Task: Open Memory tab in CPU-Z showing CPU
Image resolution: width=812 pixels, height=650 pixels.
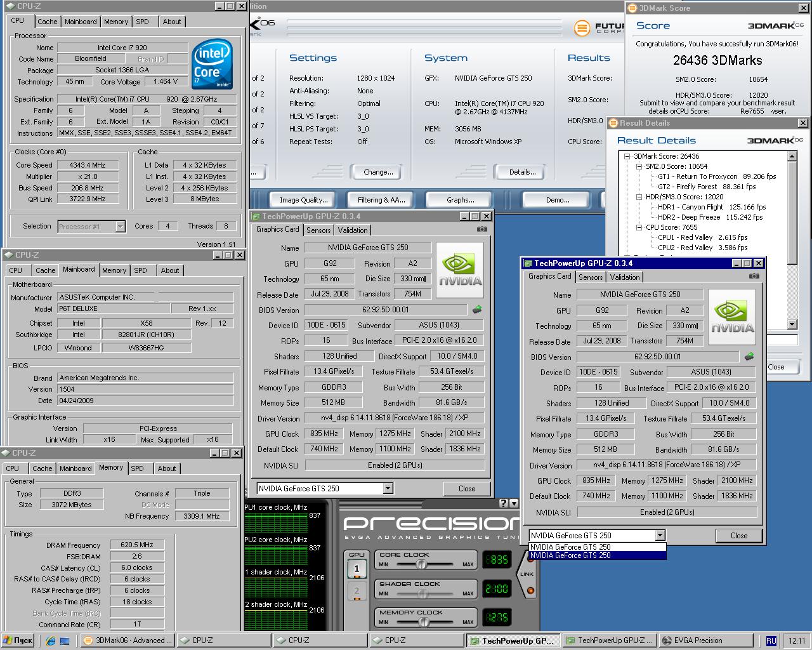Action: coord(116,22)
